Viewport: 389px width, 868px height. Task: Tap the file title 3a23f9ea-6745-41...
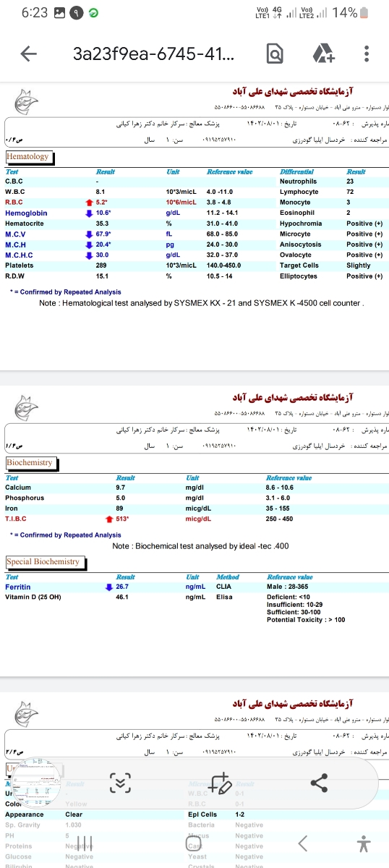153,54
